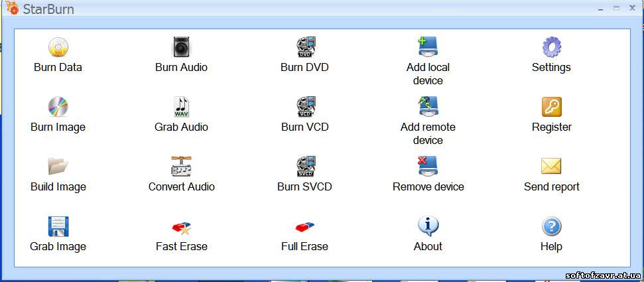
Task: Click the "Add remote device" label
Action: click(428, 133)
